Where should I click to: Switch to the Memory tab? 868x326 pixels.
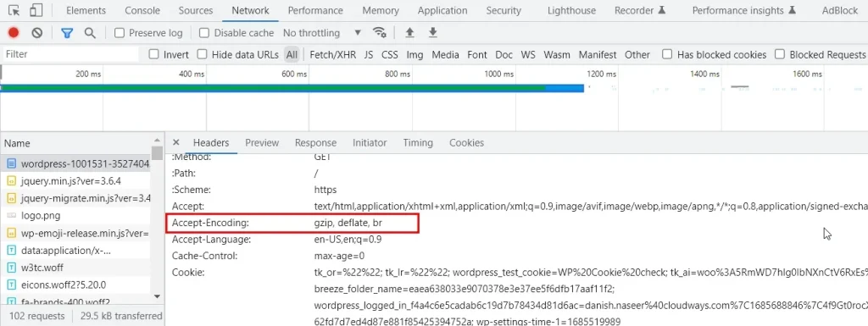(381, 10)
